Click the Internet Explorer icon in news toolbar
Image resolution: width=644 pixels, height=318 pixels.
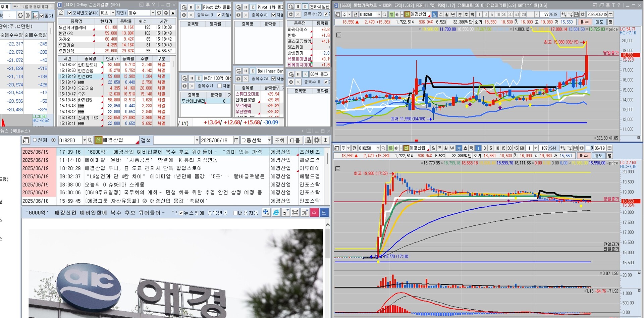pyautogui.click(x=276, y=213)
